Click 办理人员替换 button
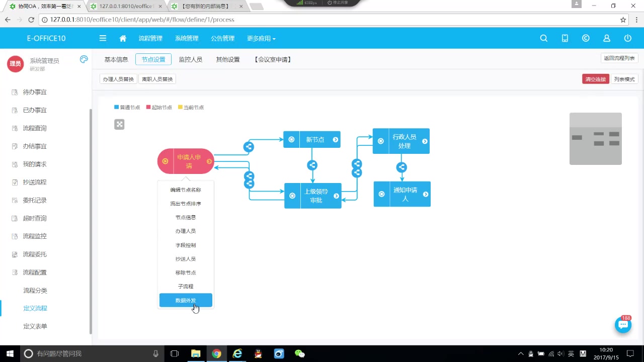The height and width of the screenshot is (362, 644). pyautogui.click(x=118, y=79)
